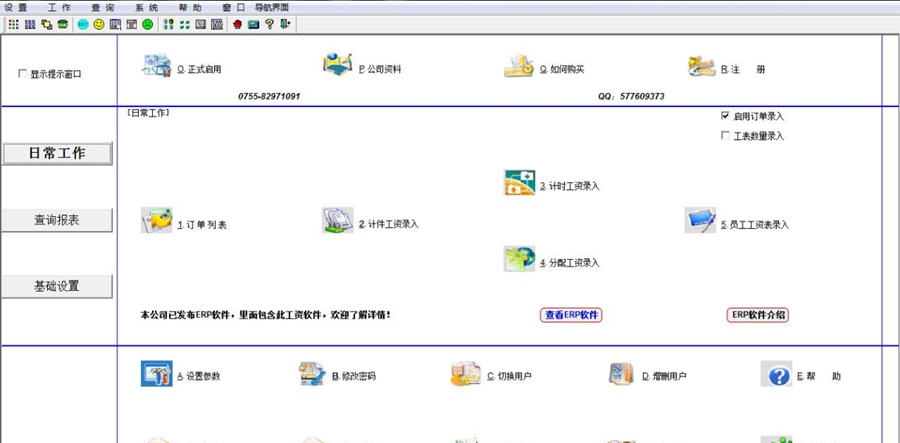Click the [日常工作] section heading text

pyautogui.click(x=148, y=113)
